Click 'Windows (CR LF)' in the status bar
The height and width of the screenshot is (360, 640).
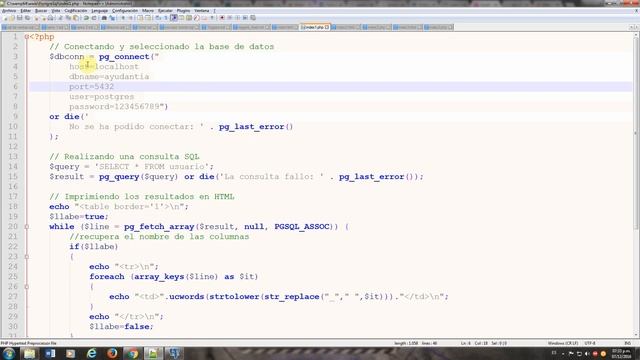pyautogui.click(x=563, y=343)
